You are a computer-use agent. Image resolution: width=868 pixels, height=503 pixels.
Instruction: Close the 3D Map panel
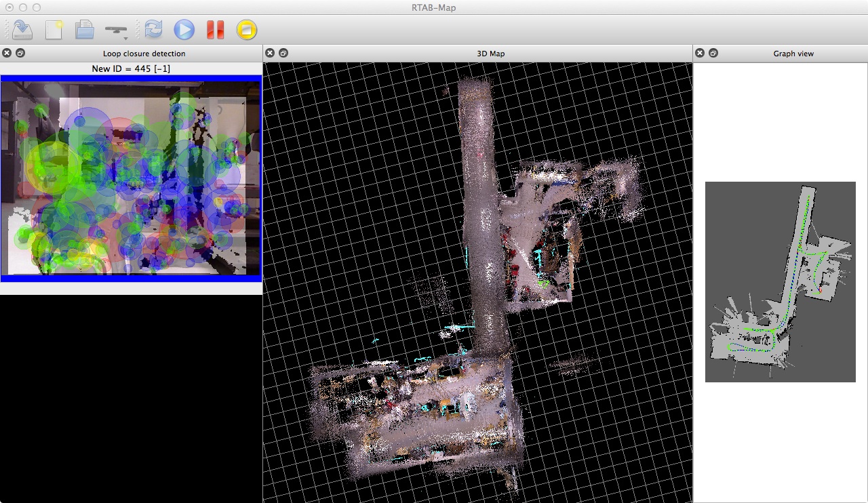click(270, 54)
